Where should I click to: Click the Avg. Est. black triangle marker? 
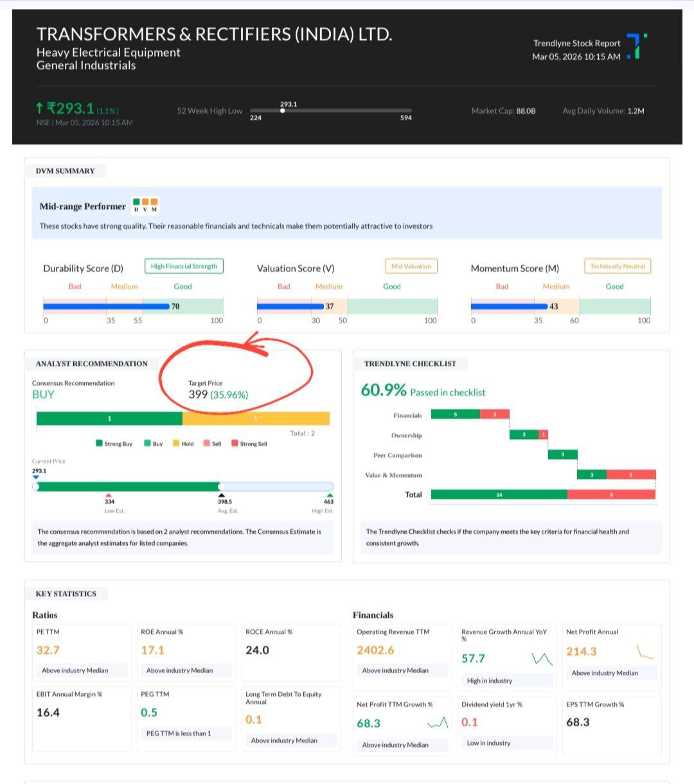click(x=222, y=495)
